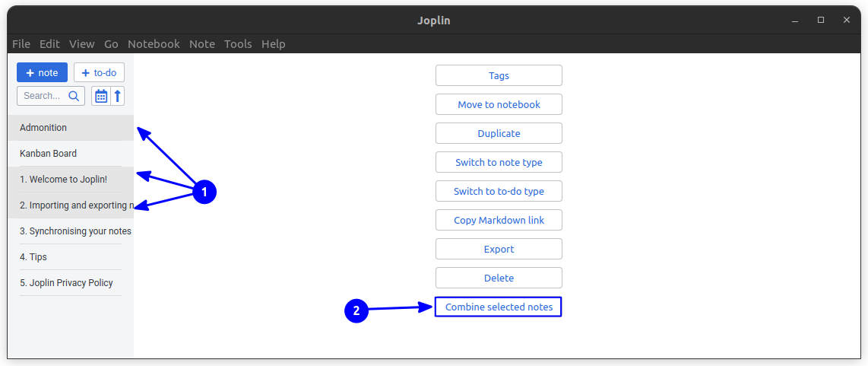868x366 pixels.
Task: Create a new note
Action: pyautogui.click(x=42, y=72)
